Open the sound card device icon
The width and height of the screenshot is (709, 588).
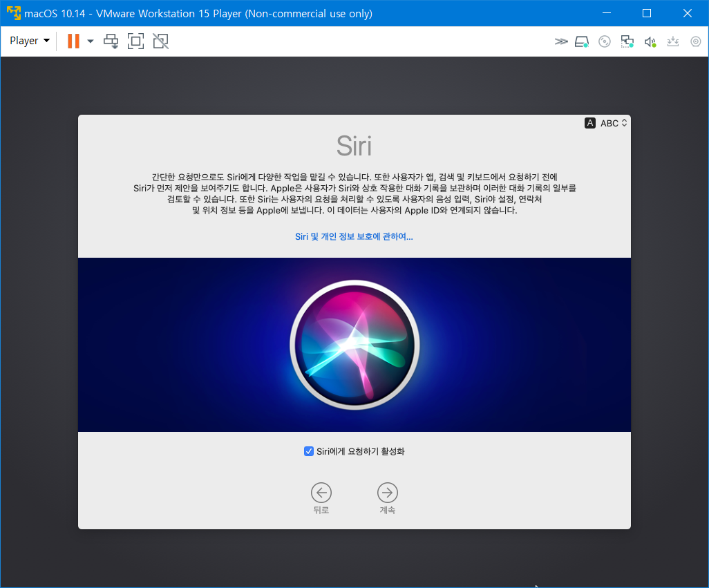pyautogui.click(x=650, y=41)
